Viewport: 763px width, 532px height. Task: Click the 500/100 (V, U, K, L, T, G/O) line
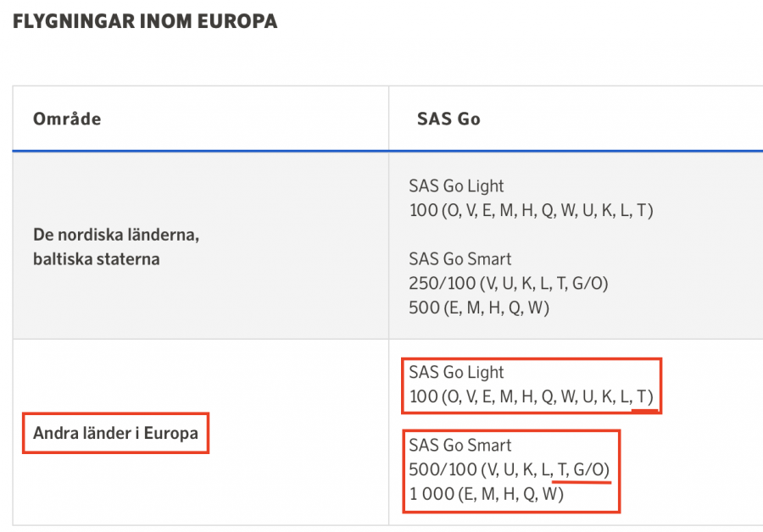pyautogui.click(x=509, y=469)
